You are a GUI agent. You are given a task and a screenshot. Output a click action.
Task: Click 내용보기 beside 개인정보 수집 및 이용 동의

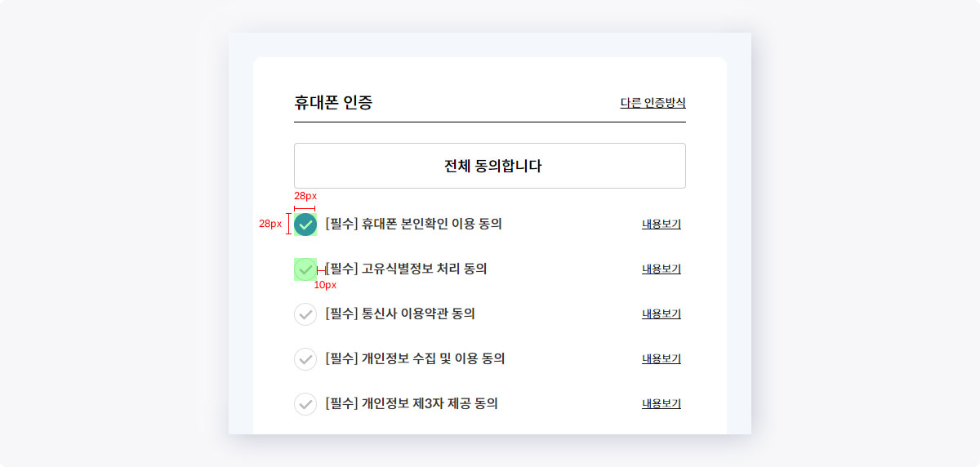[661, 359]
